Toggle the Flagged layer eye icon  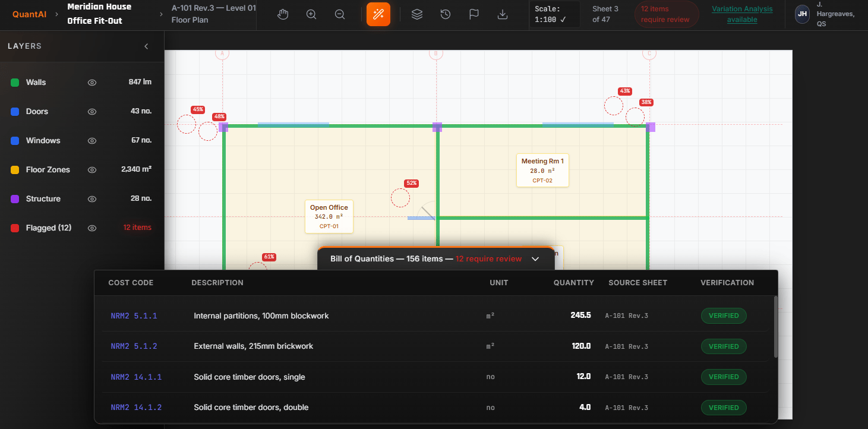click(x=91, y=228)
